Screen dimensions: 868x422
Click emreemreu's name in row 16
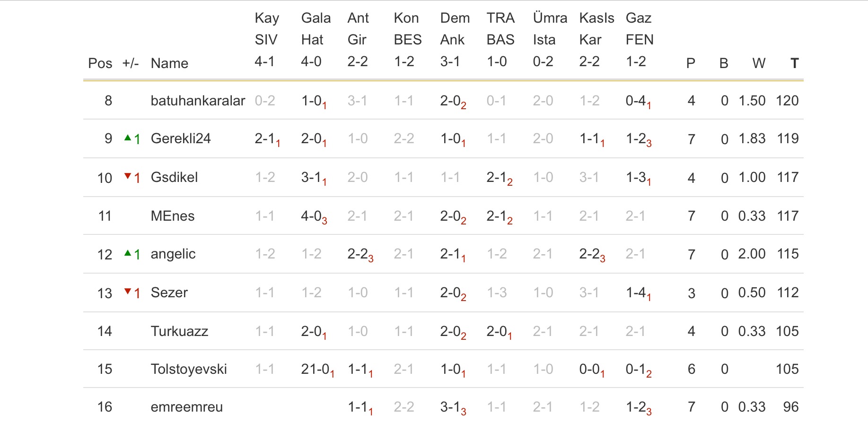(x=186, y=407)
